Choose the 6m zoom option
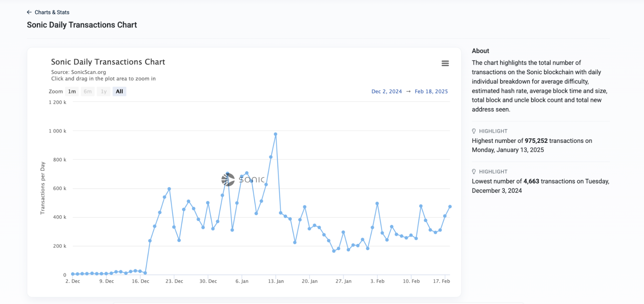Image resolution: width=644 pixels, height=304 pixels. [88, 92]
